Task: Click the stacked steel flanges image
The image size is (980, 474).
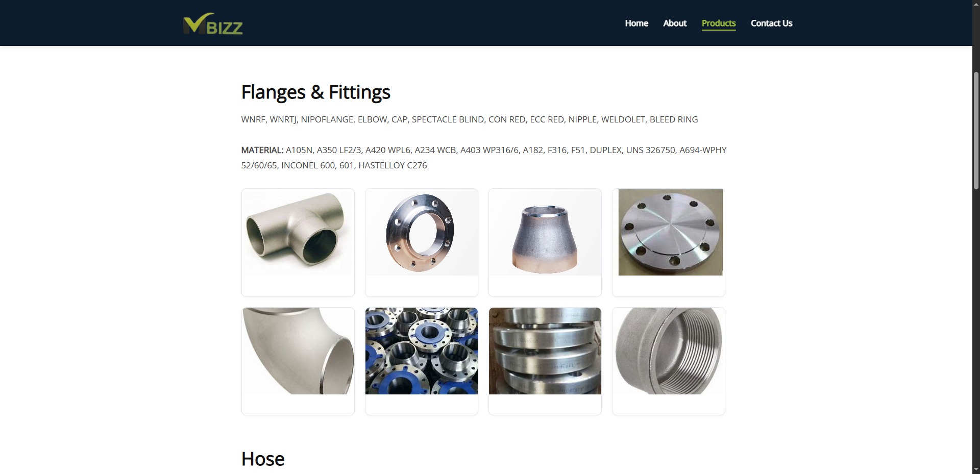Action: click(x=545, y=351)
